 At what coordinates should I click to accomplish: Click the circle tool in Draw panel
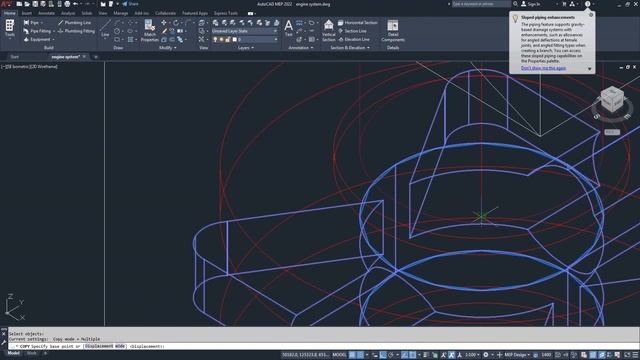tap(117, 31)
